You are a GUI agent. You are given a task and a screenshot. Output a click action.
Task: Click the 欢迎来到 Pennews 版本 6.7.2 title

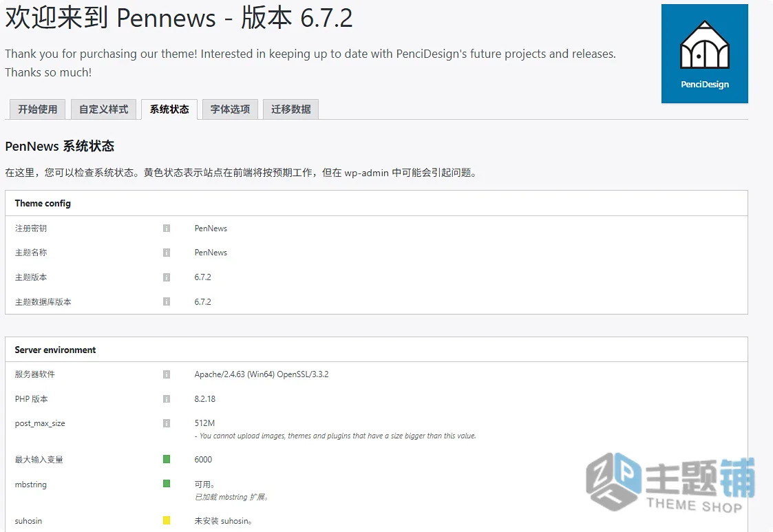(x=178, y=19)
